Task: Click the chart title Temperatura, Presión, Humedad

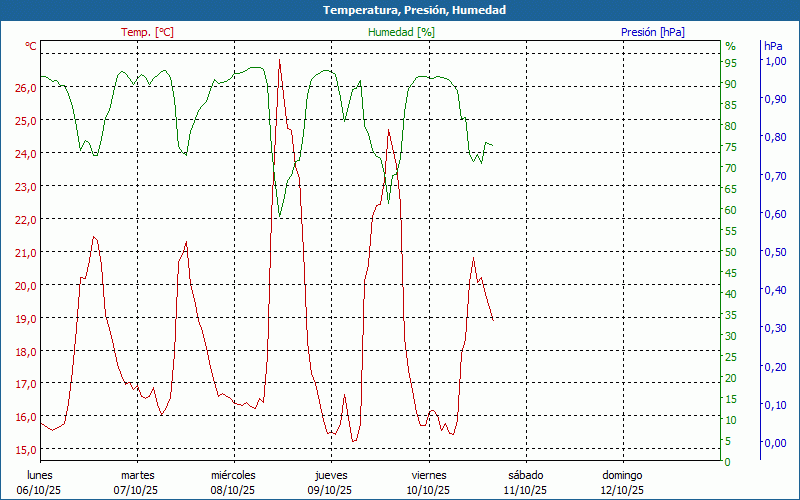Action: [400, 10]
